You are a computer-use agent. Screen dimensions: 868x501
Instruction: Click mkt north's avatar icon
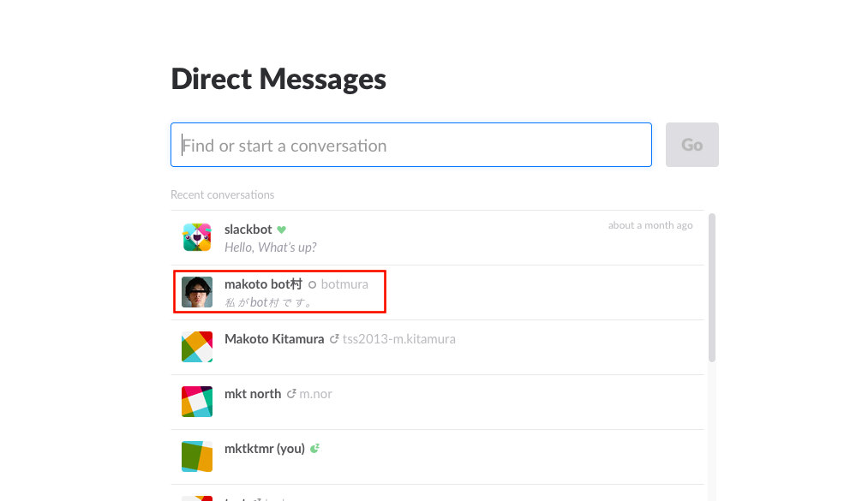coord(197,402)
